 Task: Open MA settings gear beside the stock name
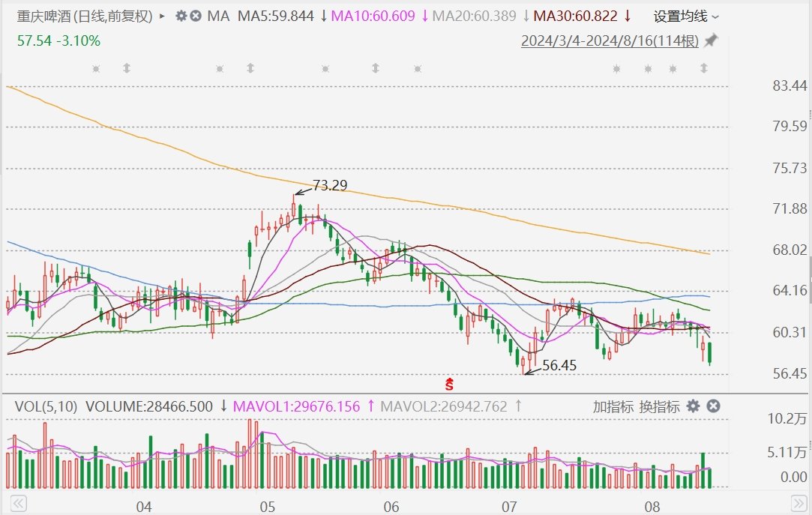coord(181,16)
